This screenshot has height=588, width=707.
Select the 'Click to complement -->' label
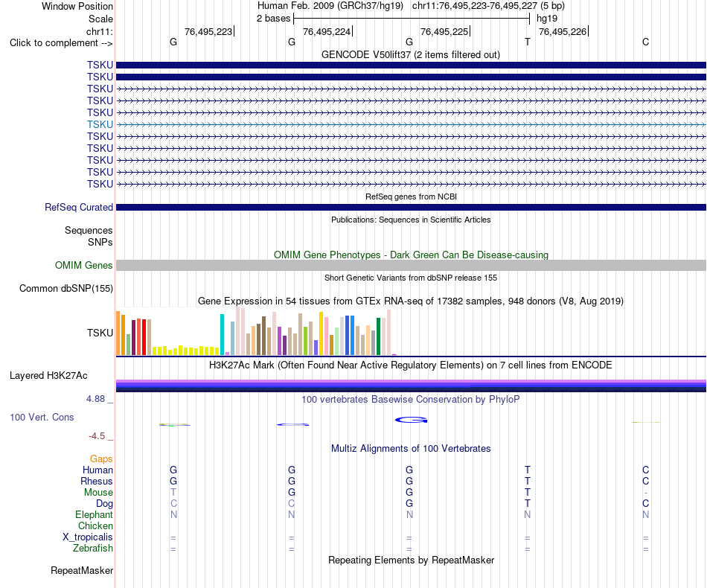point(61,43)
